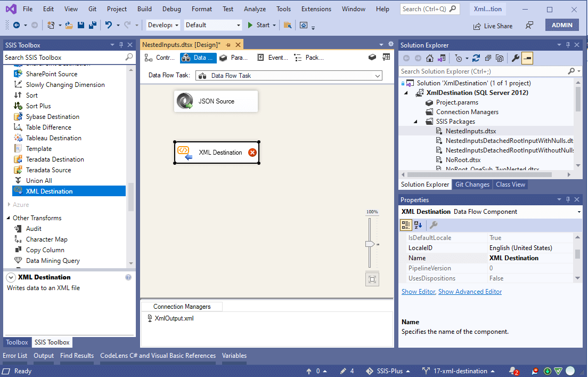Click the Solution Explorer Home icon
This screenshot has width=588, height=377.
coord(430,58)
